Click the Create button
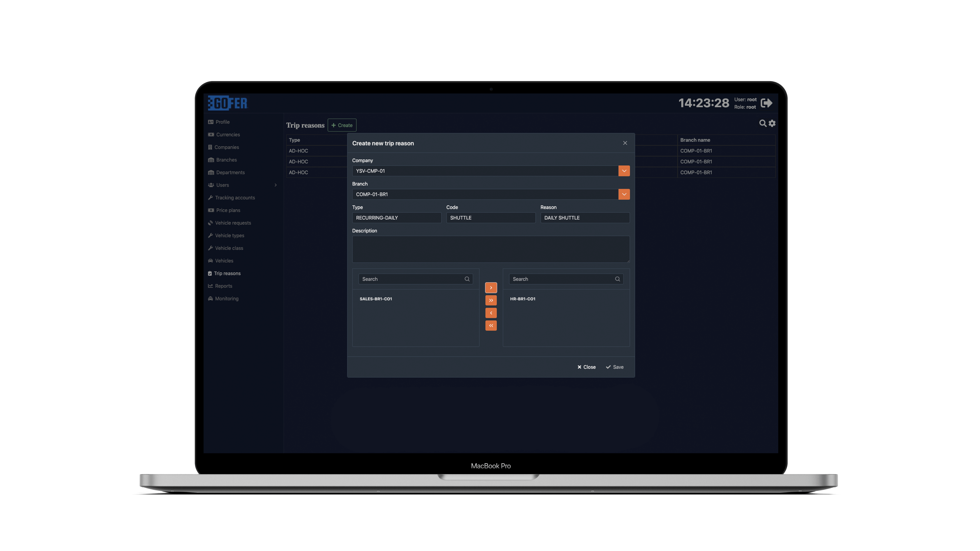980x551 pixels. pyautogui.click(x=342, y=125)
